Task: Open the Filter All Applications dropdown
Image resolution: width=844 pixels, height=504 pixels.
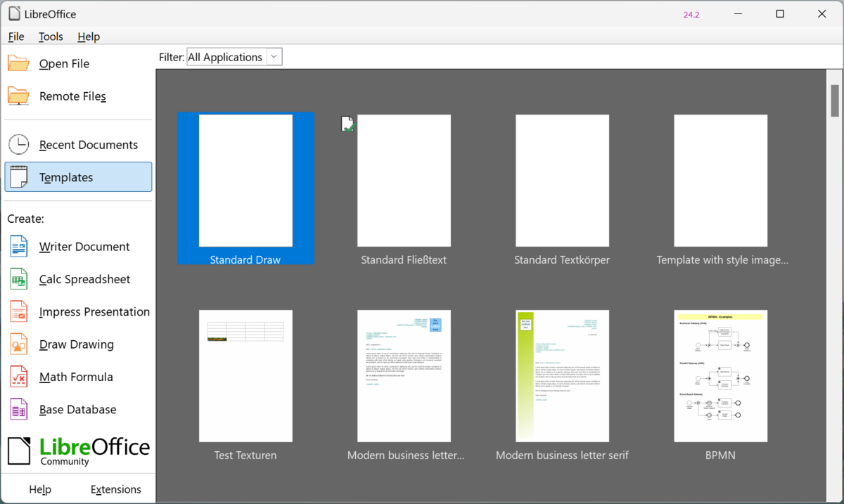Action: pyautogui.click(x=234, y=57)
